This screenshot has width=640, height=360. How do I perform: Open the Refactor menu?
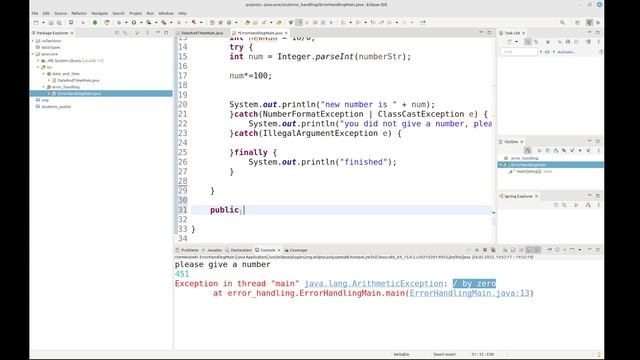tap(79, 13)
